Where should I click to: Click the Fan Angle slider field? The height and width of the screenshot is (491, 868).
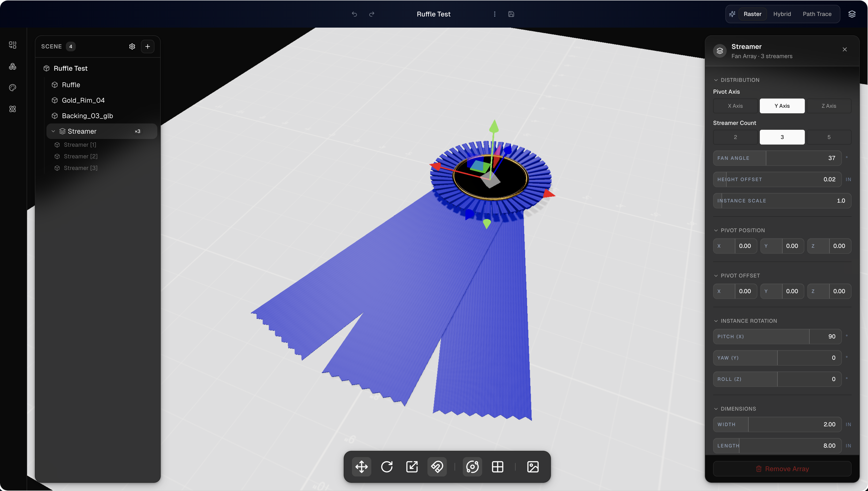pos(777,158)
